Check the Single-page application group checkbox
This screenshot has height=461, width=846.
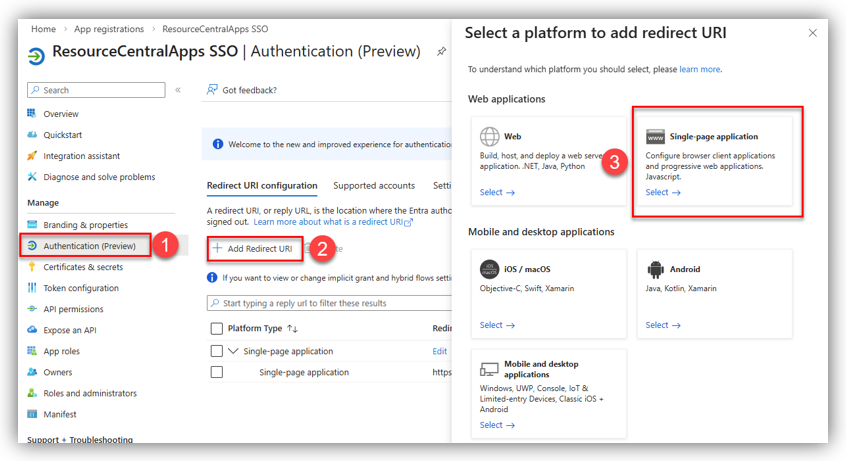pos(216,351)
